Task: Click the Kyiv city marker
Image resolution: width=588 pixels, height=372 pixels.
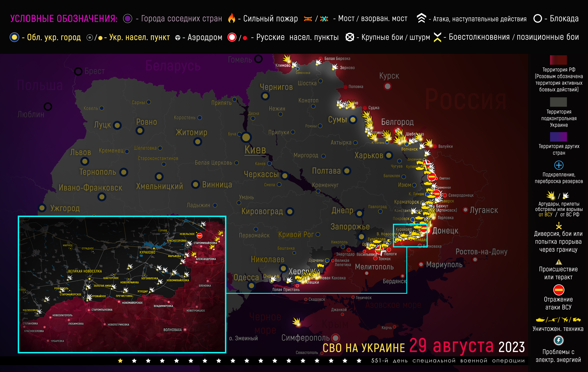Action: (246, 137)
